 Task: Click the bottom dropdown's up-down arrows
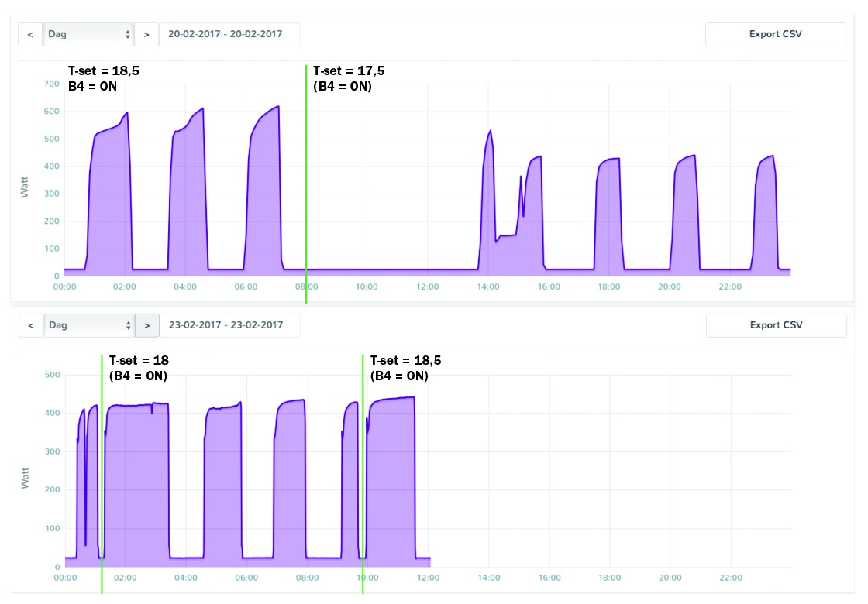coord(129,325)
